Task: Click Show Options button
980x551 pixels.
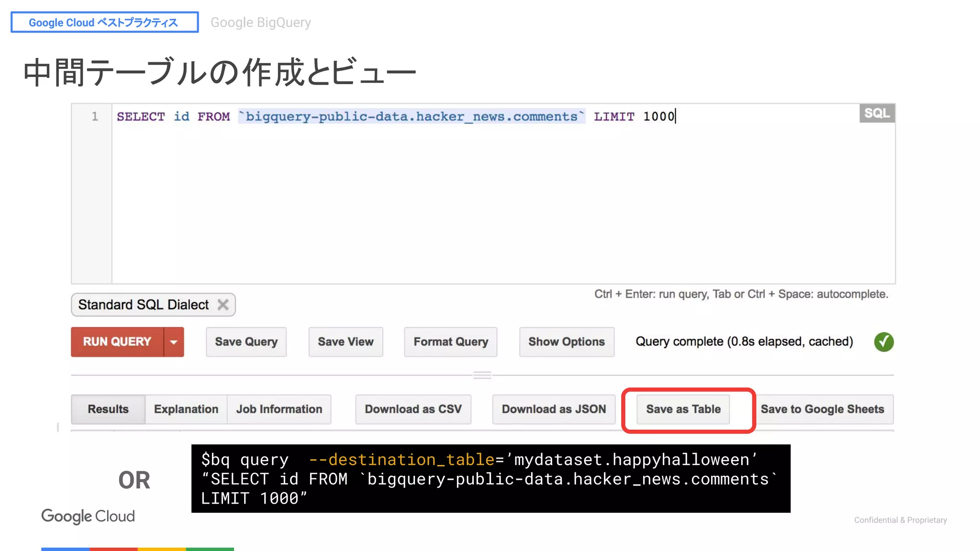Action: (567, 342)
